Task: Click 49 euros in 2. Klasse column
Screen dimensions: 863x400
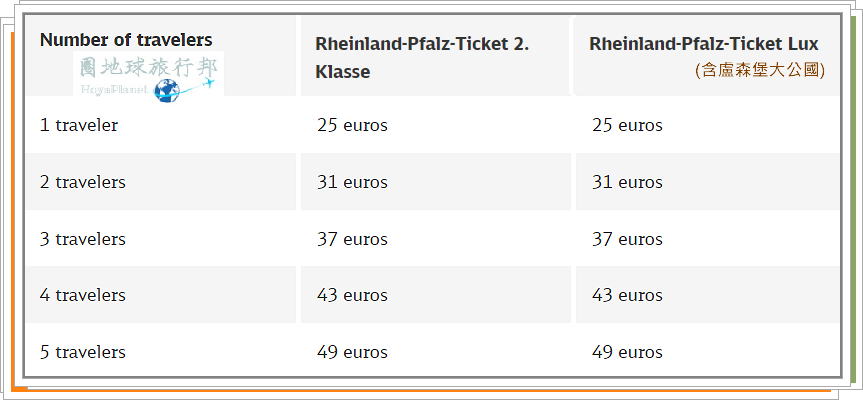Action: (x=352, y=352)
